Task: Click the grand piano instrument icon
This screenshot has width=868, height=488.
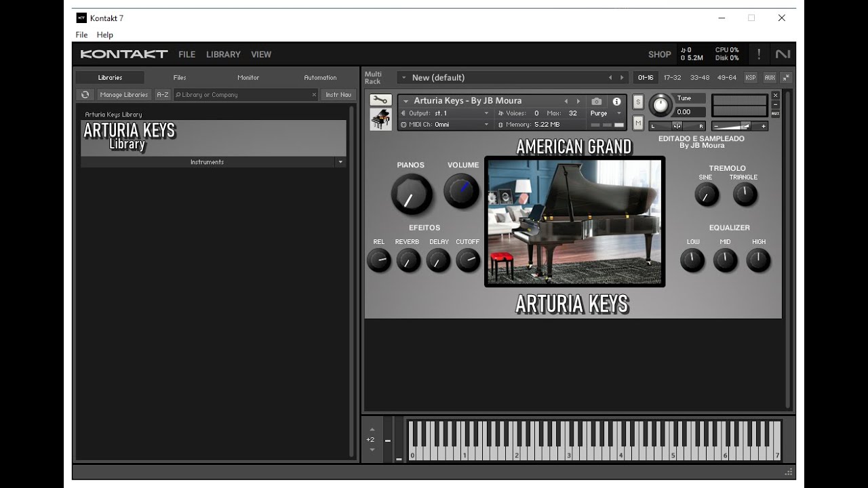Action: 380,119
